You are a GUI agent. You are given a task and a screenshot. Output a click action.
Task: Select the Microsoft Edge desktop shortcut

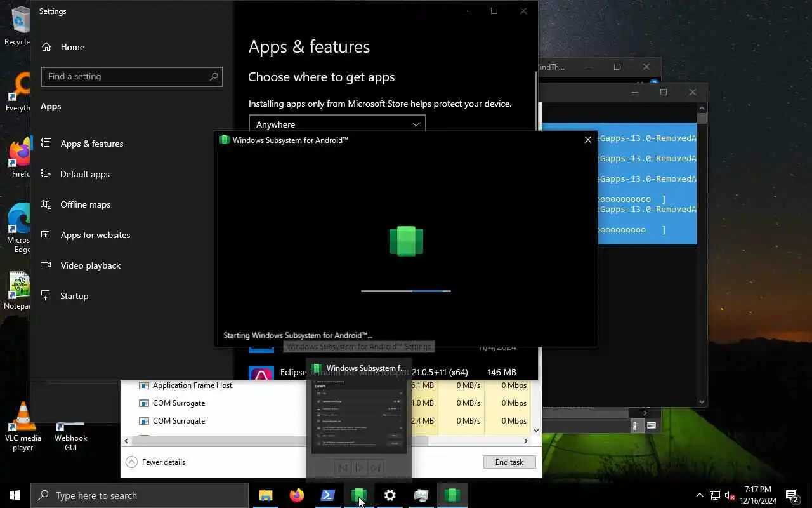tap(18, 227)
